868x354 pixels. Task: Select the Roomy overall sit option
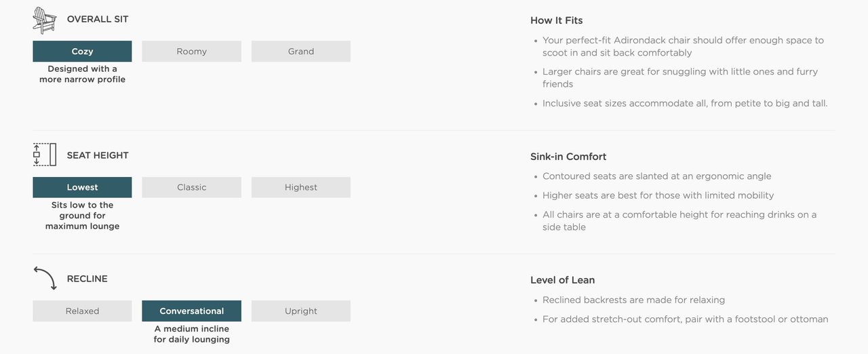coord(192,52)
